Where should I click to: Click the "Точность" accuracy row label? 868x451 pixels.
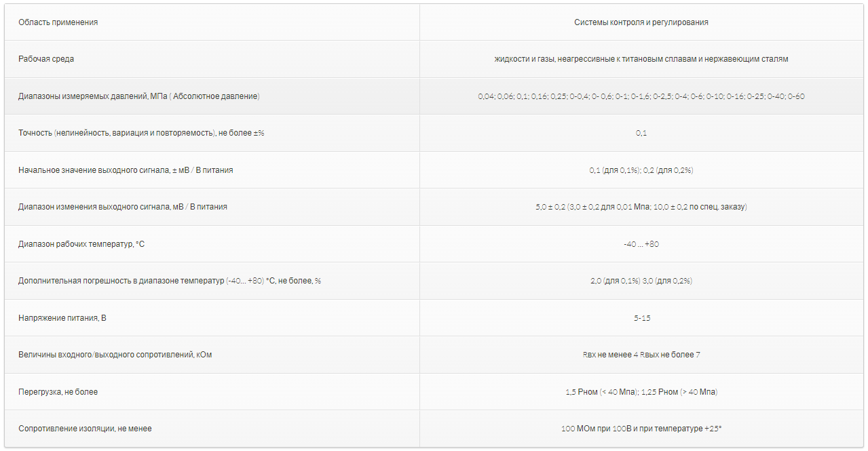(140, 133)
